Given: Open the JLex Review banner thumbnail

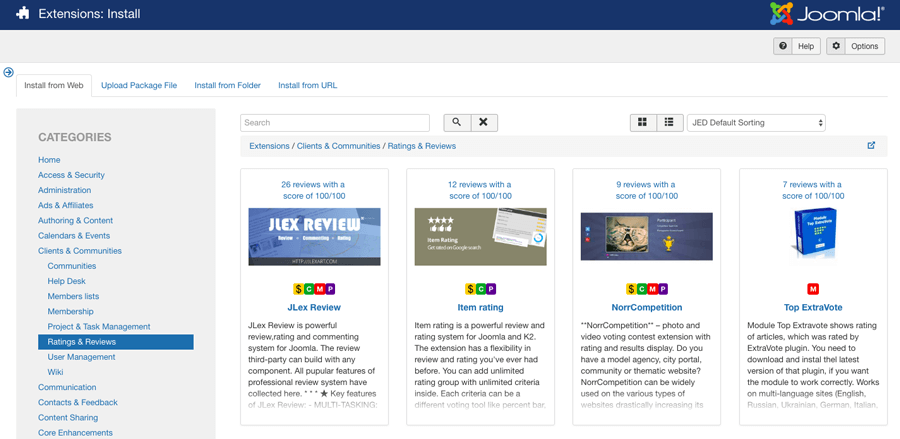Looking at the screenshot, I should pos(314,236).
